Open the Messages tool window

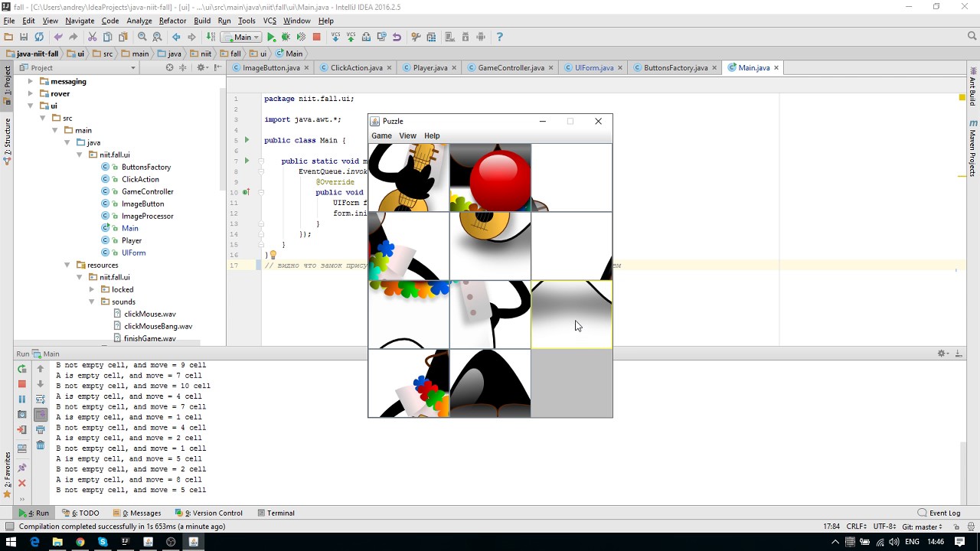137,513
